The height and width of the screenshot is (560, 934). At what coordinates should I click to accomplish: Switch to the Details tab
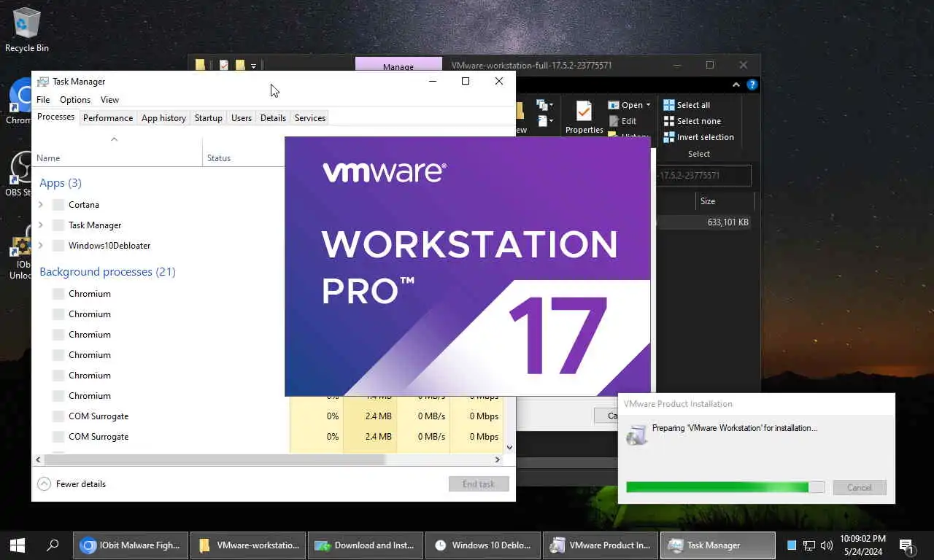click(273, 118)
